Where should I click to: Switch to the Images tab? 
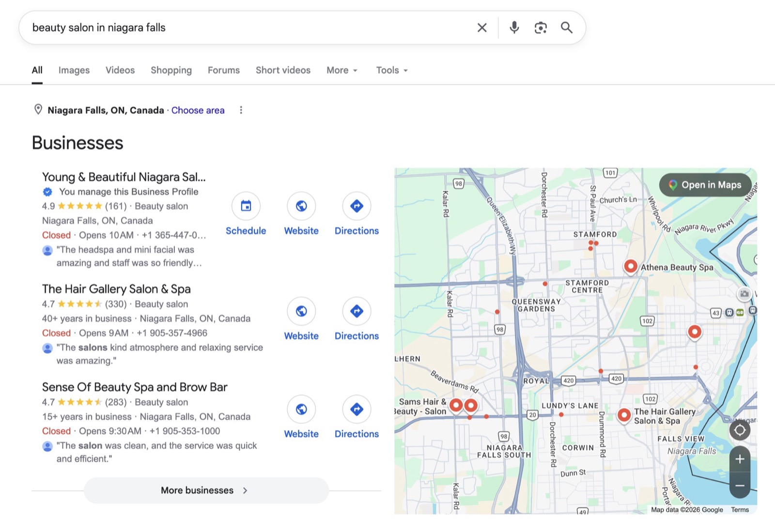pos(74,70)
